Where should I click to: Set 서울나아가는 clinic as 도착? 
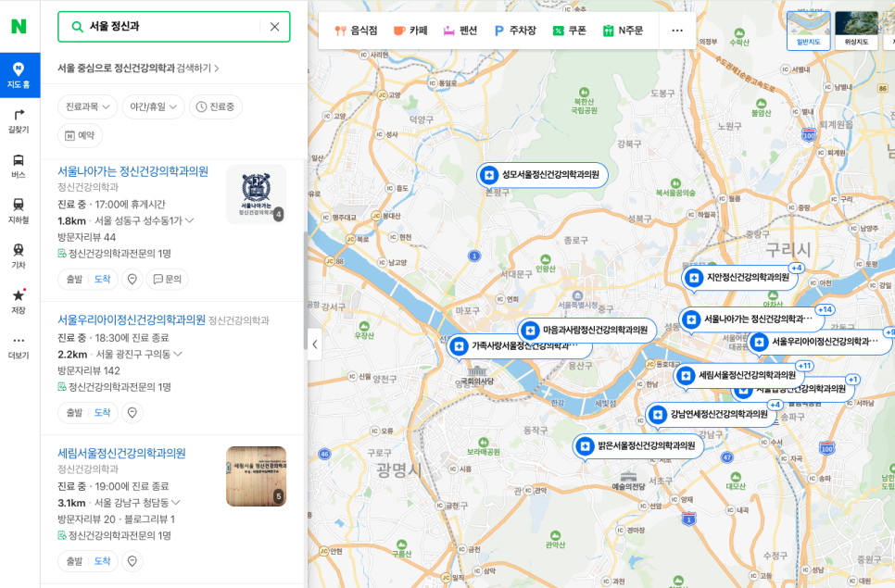(103, 279)
